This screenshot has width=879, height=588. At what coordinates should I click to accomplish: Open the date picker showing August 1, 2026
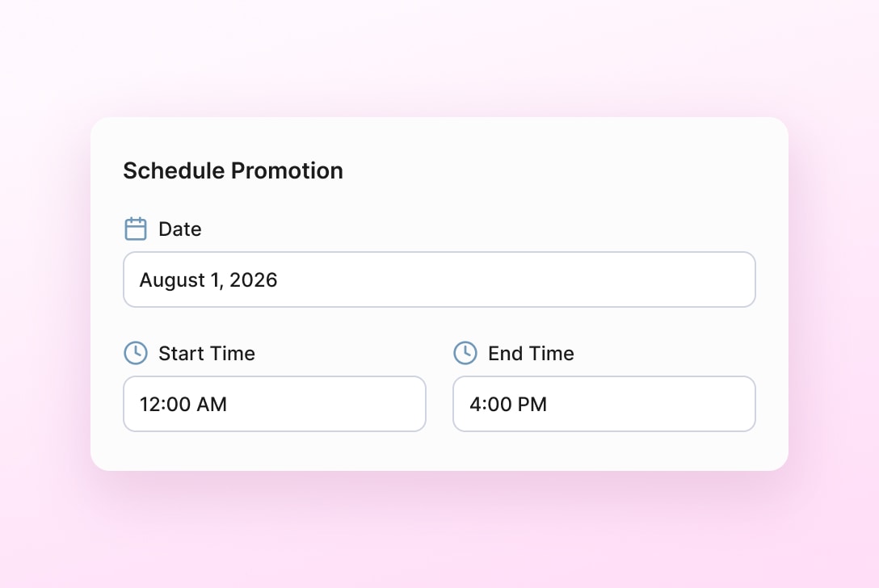439,279
